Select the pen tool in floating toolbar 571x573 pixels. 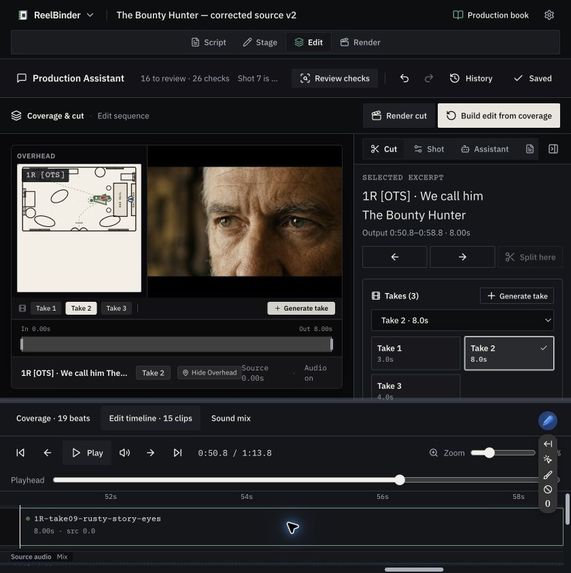(x=548, y=475)
